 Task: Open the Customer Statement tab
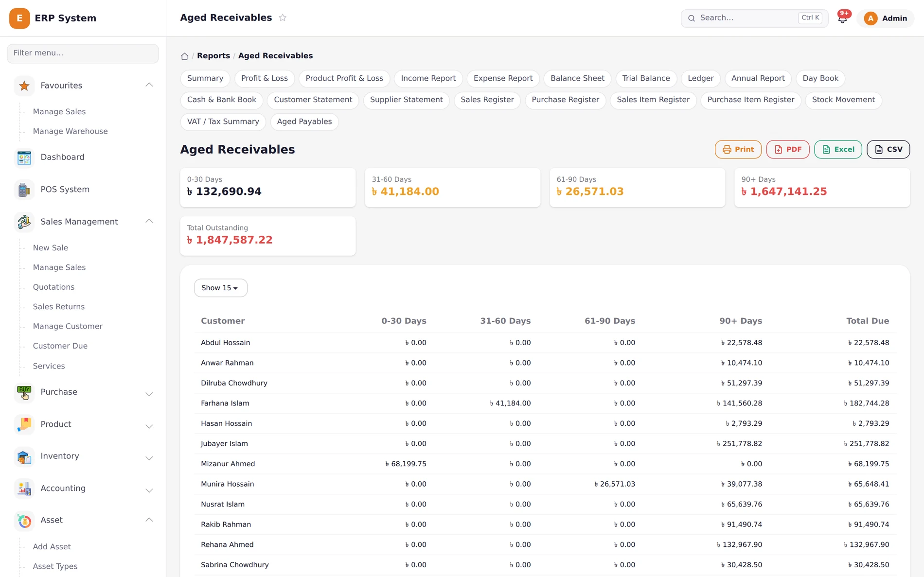(x=313, y=100)
